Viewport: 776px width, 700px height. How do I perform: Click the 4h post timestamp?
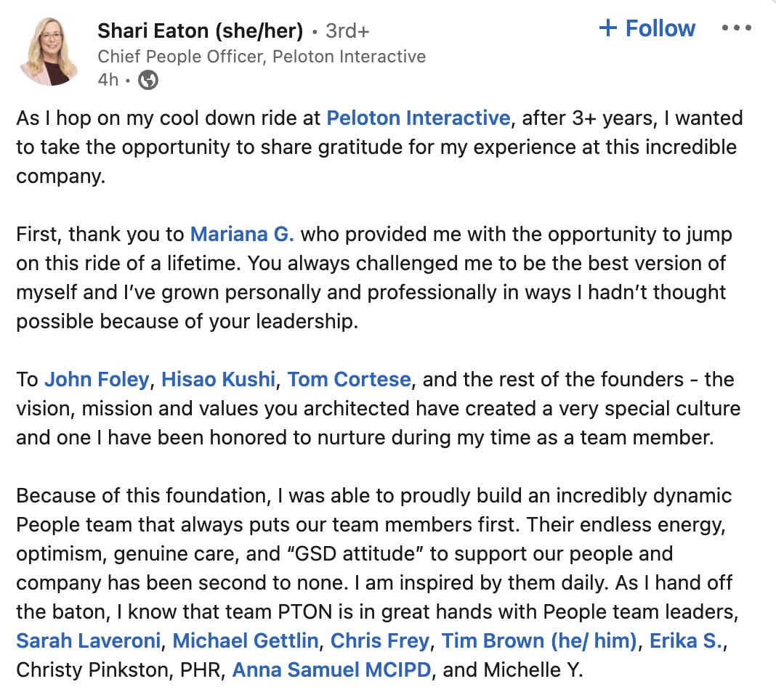coord(108,80)
